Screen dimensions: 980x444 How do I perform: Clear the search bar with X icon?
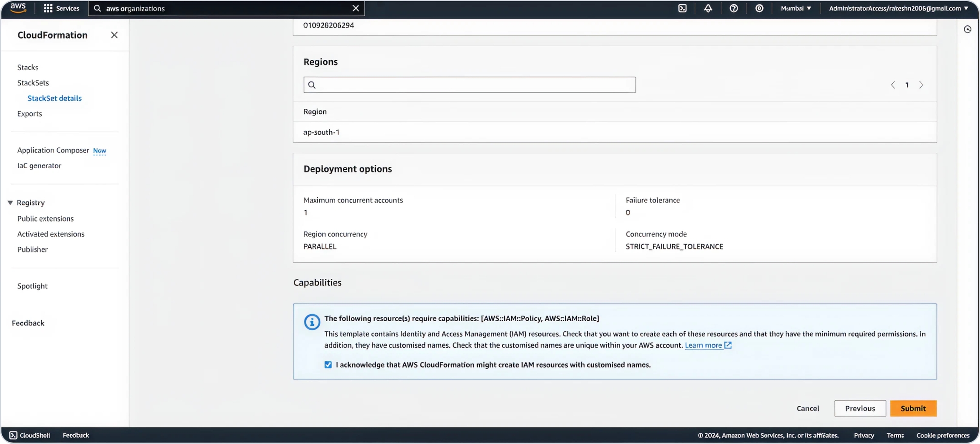356,8
